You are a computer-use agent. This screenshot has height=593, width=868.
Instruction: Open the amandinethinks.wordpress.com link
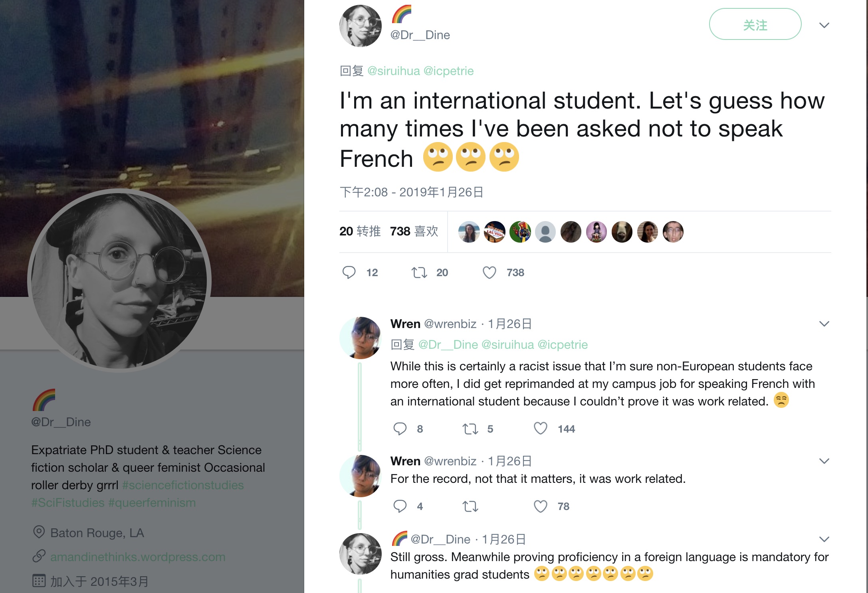tap(138, 557)
